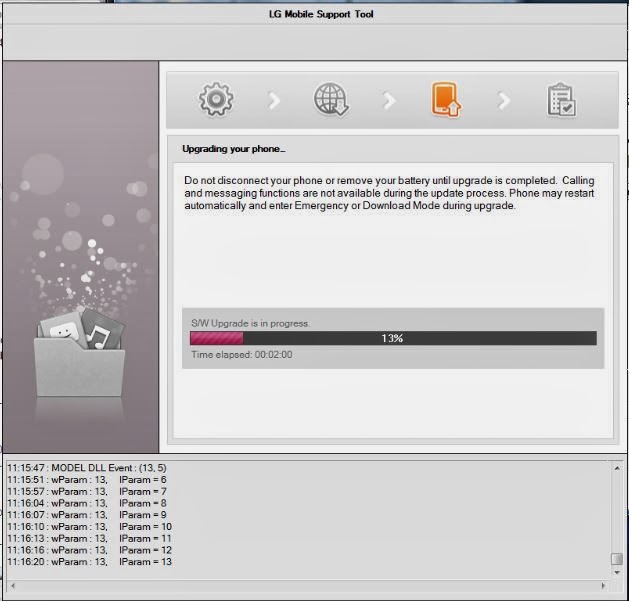Click the globe download step icon
This screenshot has height=601, width=629.
[x=331, y=99]
